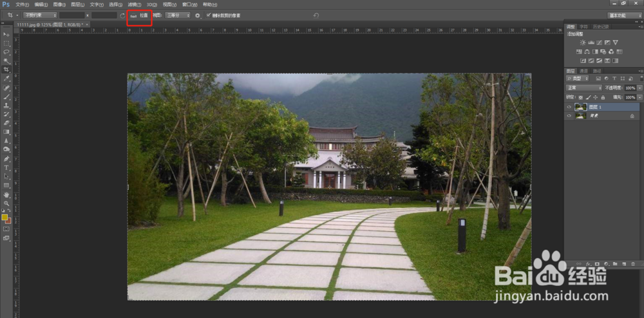Image resolution: width=644 pixels, height=318 pixels.
Task: Open the 滤镜 (Filter) menu
Action: click(135, 5)
